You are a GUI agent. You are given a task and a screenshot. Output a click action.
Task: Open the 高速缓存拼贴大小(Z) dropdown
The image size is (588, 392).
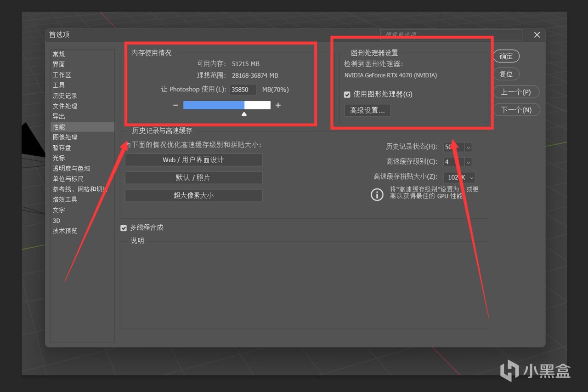pyautogui.click(x=459, y=177)
